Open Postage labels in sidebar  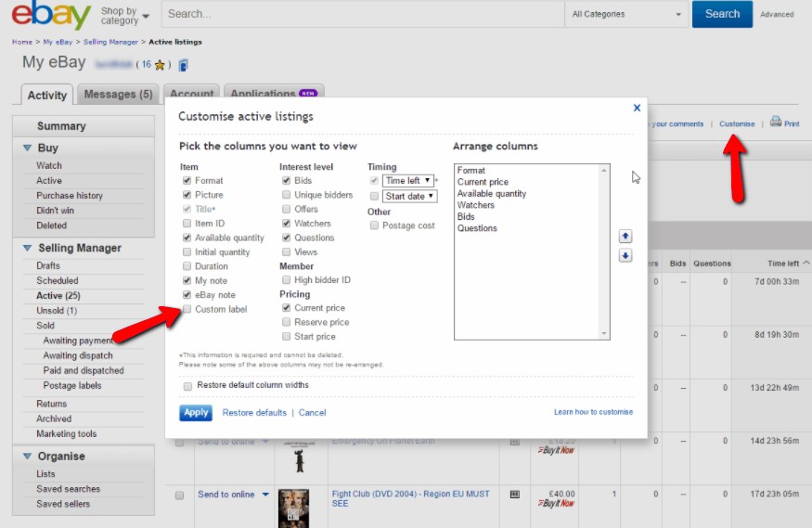[72, 386]
